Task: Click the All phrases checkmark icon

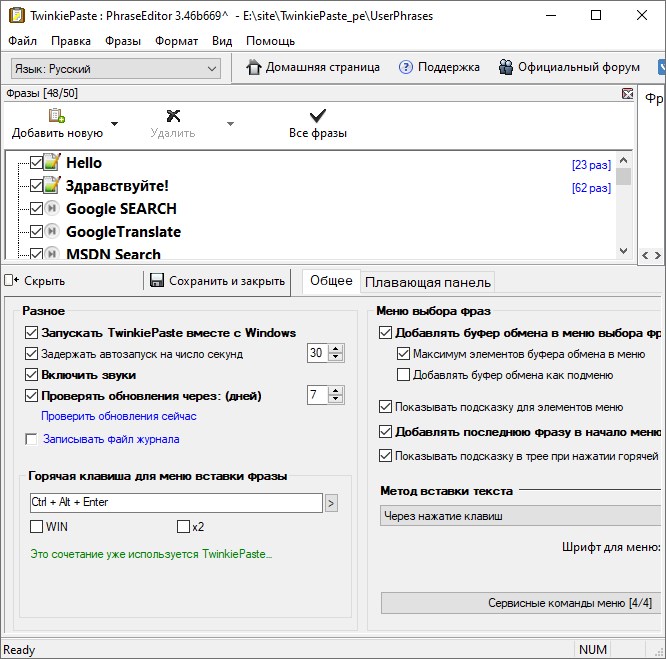Action: pos(318,115)
